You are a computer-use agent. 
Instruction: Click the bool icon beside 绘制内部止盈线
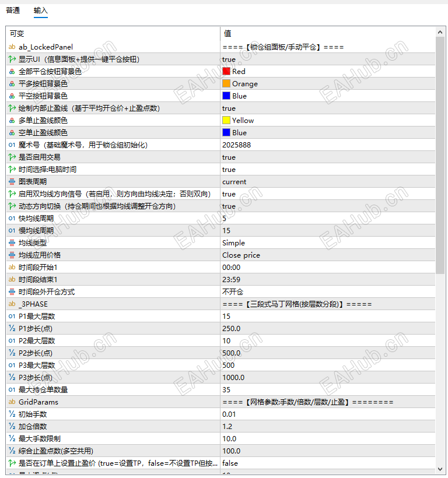[x=12, y=108]
